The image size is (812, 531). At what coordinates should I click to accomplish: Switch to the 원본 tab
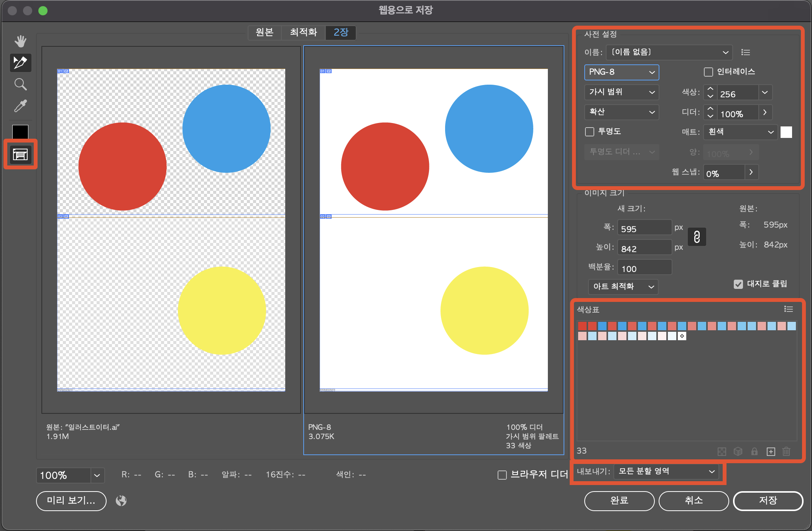pyautogui.click(x=265, y=33)
